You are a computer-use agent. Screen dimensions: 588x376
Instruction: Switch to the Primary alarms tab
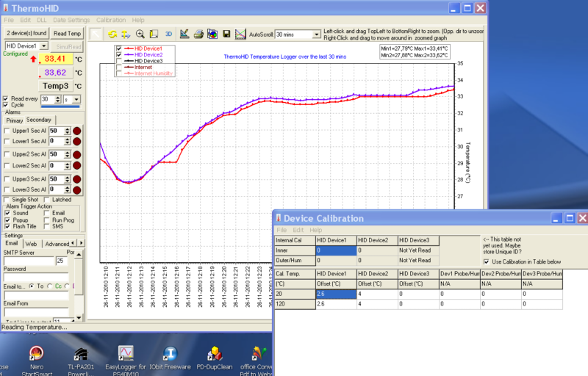click(x=15, y=120)
